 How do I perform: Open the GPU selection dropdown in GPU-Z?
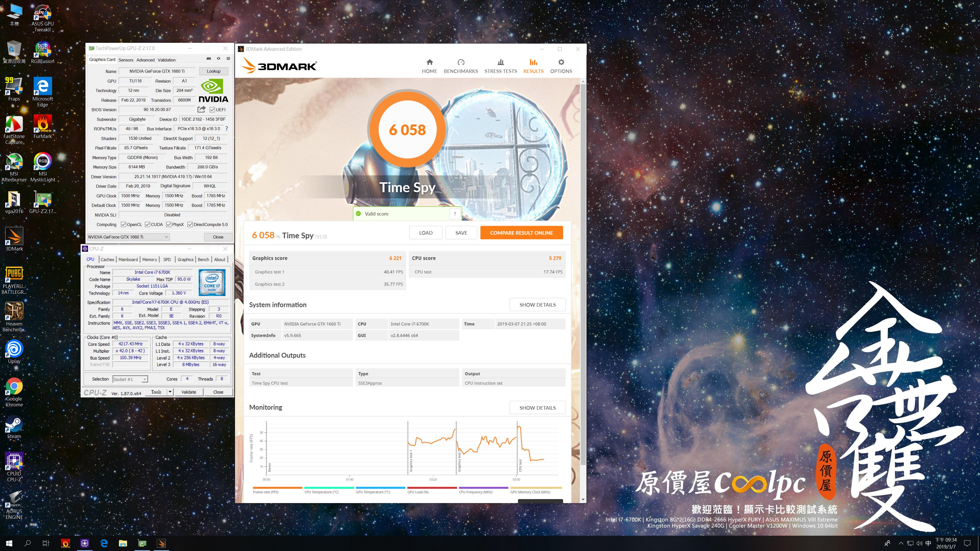click(129, 237)
